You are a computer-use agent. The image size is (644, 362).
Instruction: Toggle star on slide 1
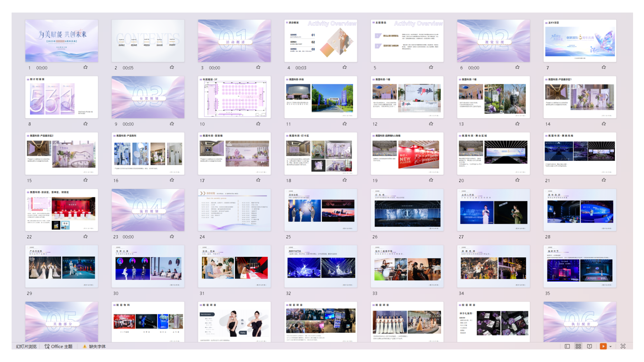point(85,67)
